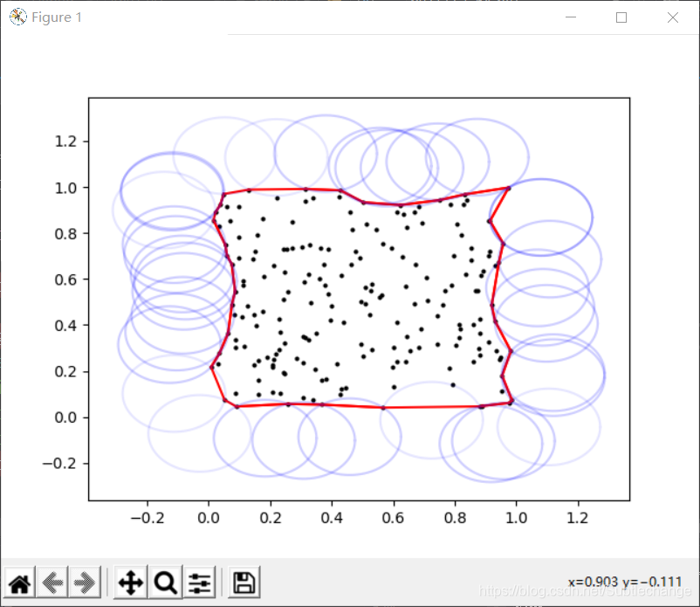Click the x-axis tick label 0.8

pyautogui.click(x=455, y=518)
